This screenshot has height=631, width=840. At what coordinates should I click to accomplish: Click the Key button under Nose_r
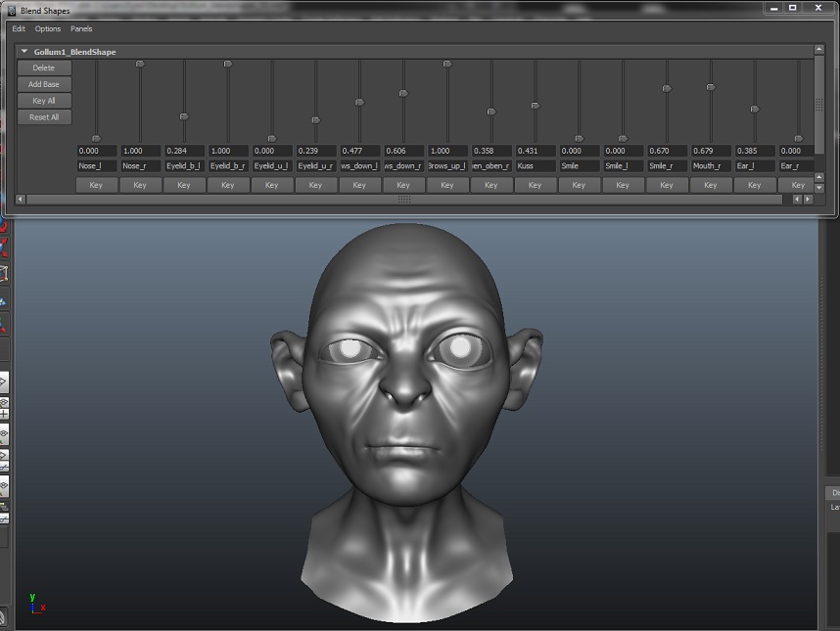click(140, 185)
